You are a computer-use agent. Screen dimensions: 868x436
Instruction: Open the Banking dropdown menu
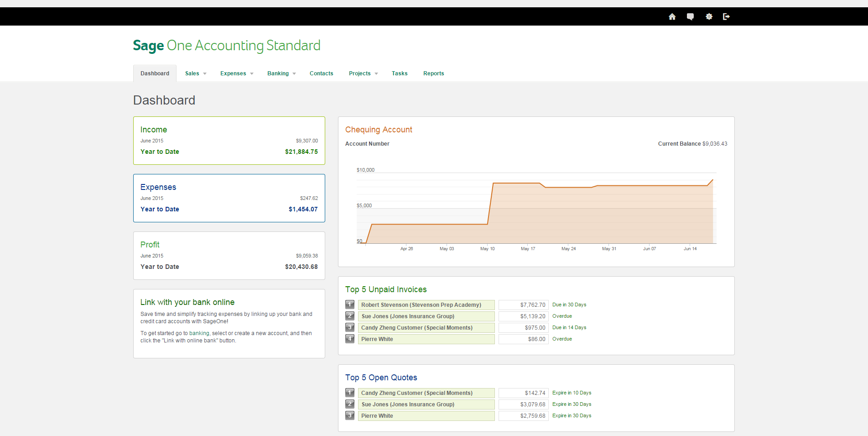tap(281, 73)
